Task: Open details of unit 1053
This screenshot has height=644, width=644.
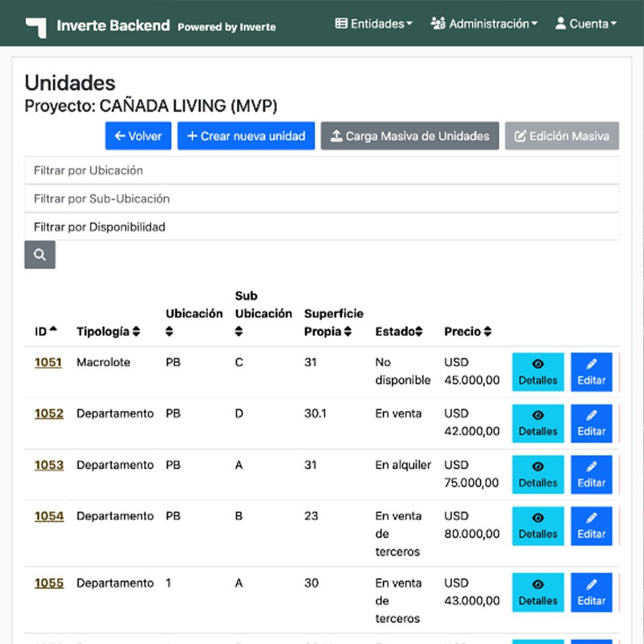Action: tap(538, 474)
